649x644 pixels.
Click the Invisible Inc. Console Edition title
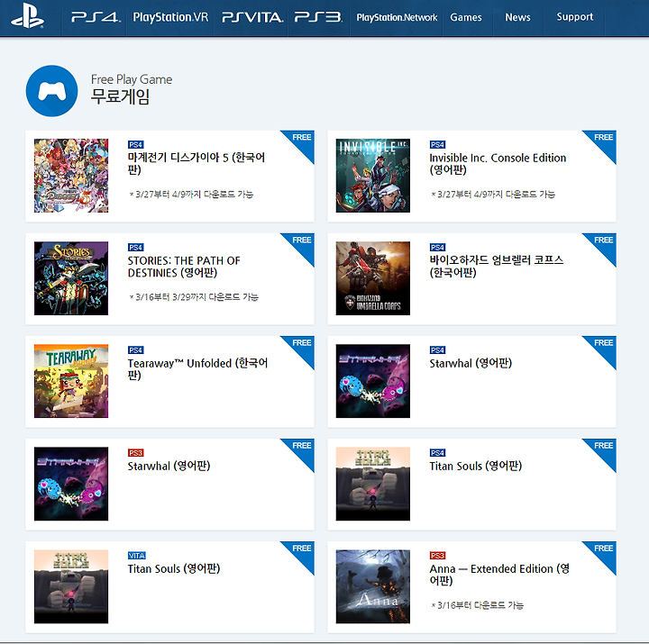[498, 163]
